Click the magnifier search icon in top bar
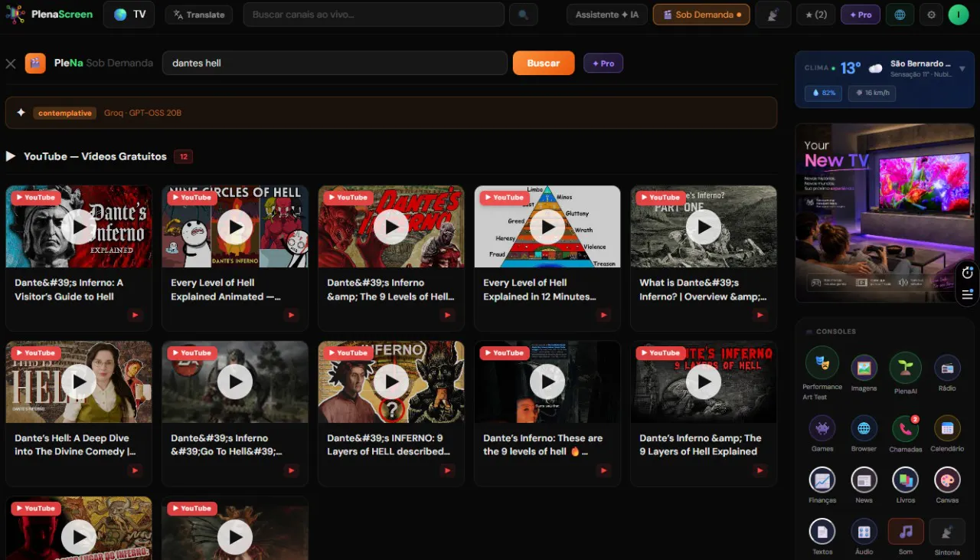980x560 pixels. [x=523, y=15]
